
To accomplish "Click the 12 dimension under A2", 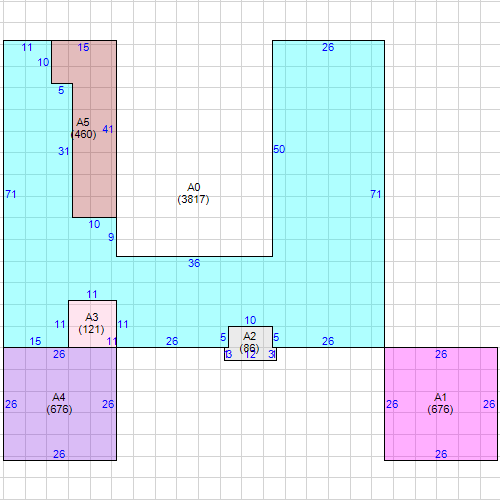I will tap(250, 355).
